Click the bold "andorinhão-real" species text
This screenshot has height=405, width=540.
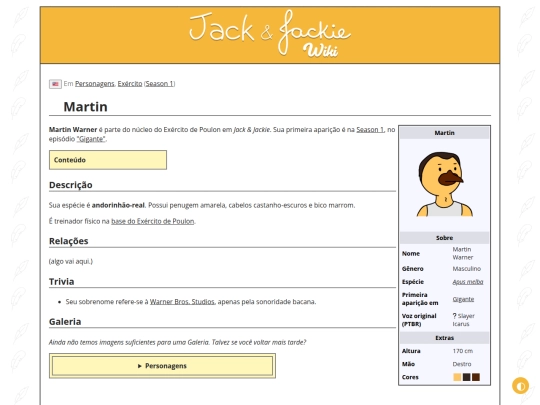click(118, 205)
